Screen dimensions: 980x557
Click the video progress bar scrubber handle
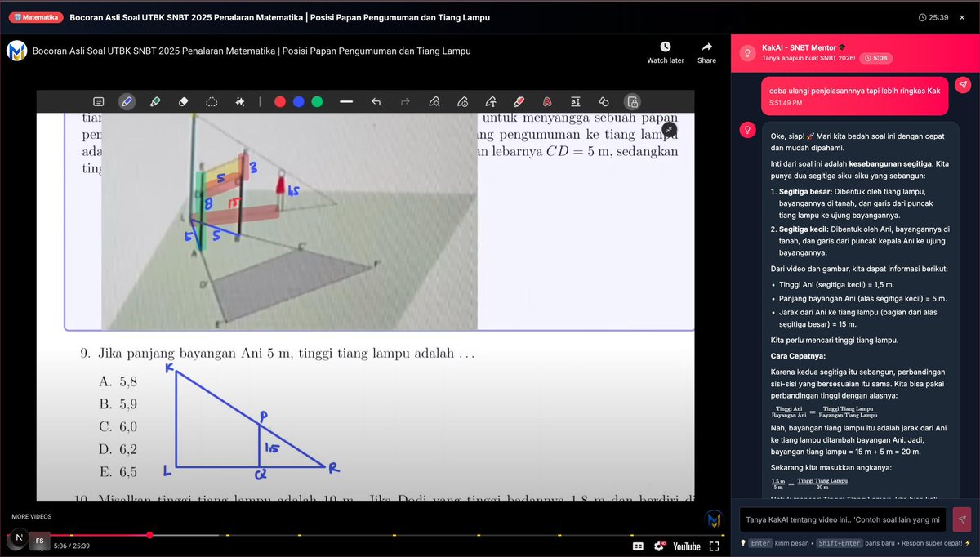click(x=149, y=535)
